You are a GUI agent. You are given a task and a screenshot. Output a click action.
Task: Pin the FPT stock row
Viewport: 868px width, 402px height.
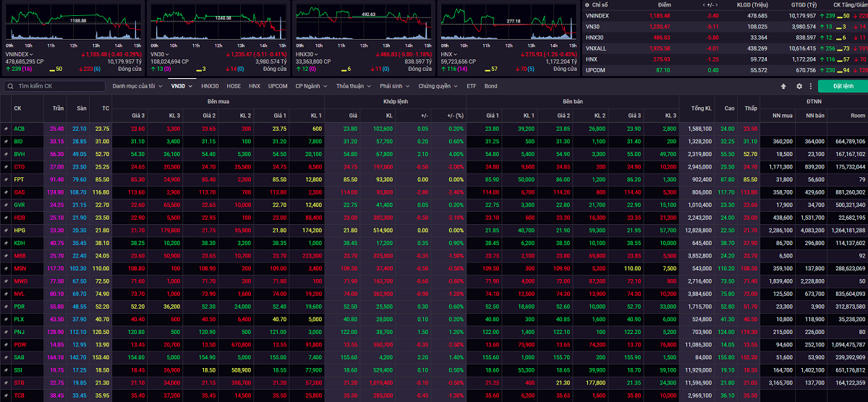coord(6,179)
